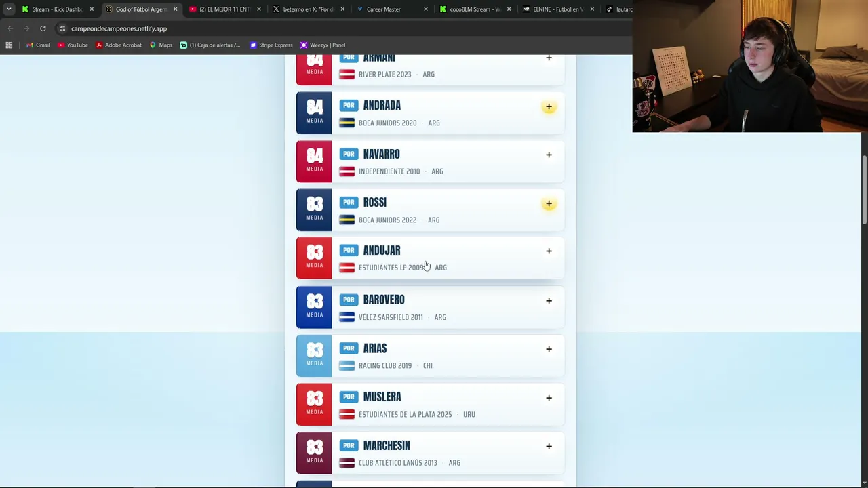The width and height of the screenshot is (868, 488).
Task: Click the POR position tag on Muslera
Action: point(349,396)
